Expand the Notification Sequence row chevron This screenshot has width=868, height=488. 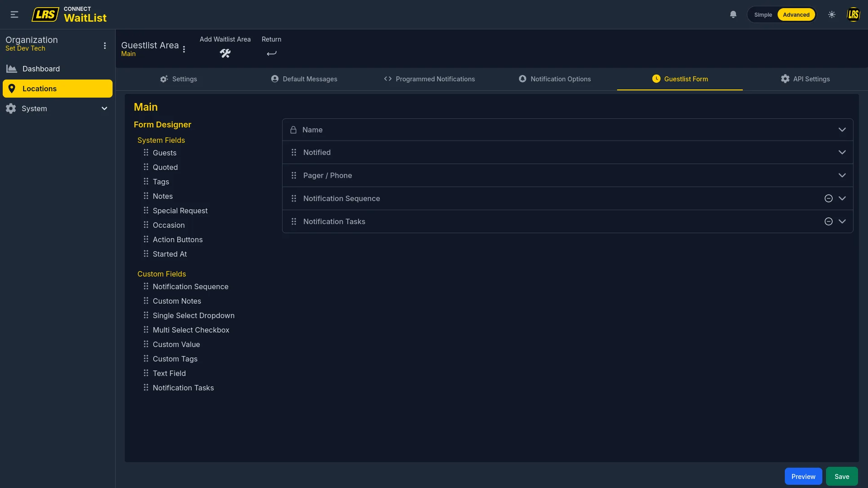(842, 198)
